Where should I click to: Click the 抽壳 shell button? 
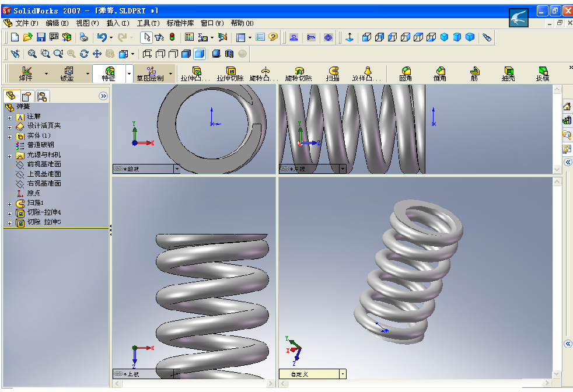coord(508,74)
